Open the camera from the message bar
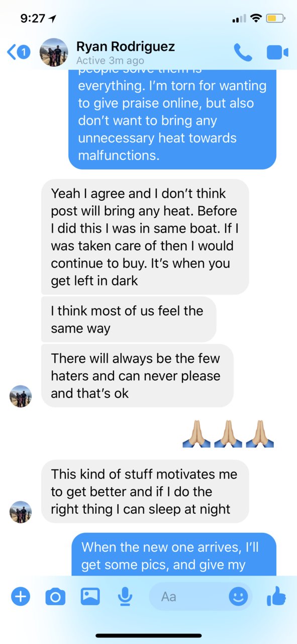The width and height of the screenshot is (297, 644). [x=55, y=597]
